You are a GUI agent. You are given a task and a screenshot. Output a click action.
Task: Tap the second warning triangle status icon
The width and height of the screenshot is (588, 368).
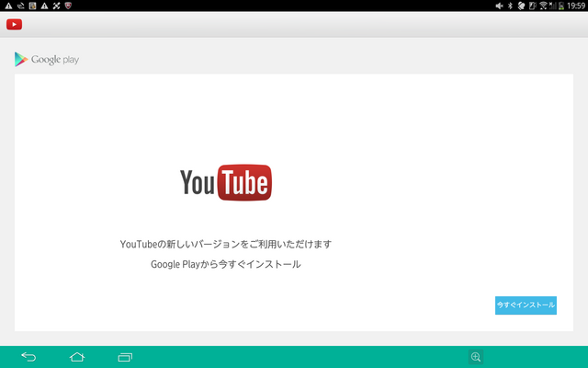point(45,6)
